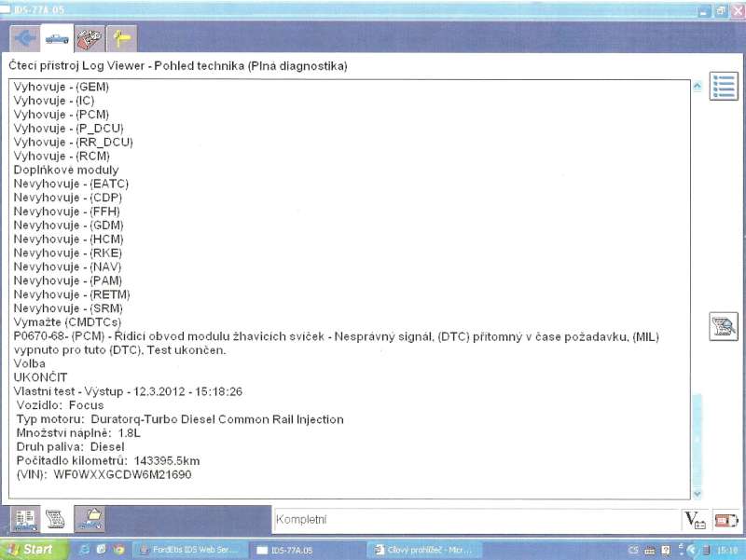Image resolution: width=746 pixels, height=560 pixels.
Task: Click the Kompletní status field
Action: 476,520
